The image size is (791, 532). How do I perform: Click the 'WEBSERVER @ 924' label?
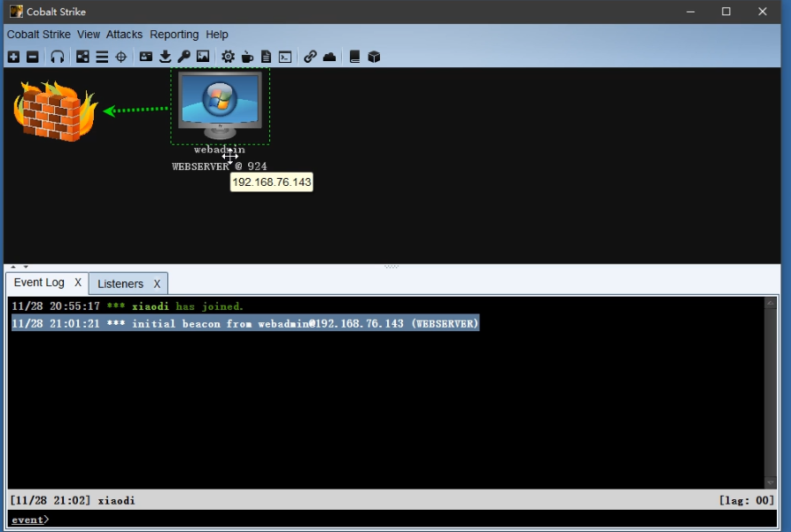pyautogui.click(x=219, y=166)
